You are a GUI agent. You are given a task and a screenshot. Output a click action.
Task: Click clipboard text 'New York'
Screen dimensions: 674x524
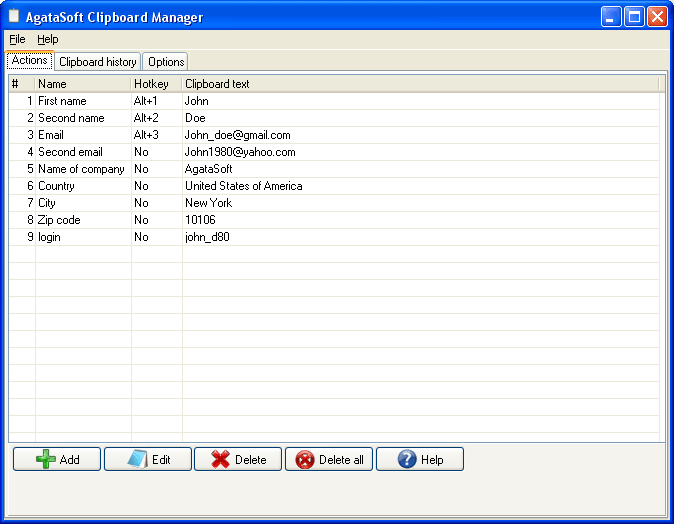208,203
